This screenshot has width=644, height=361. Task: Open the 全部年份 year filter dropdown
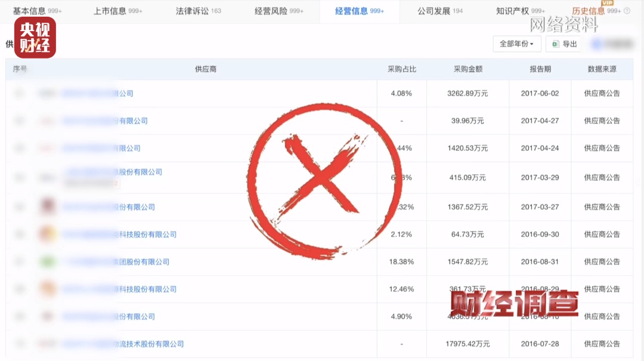click(515, 44)
